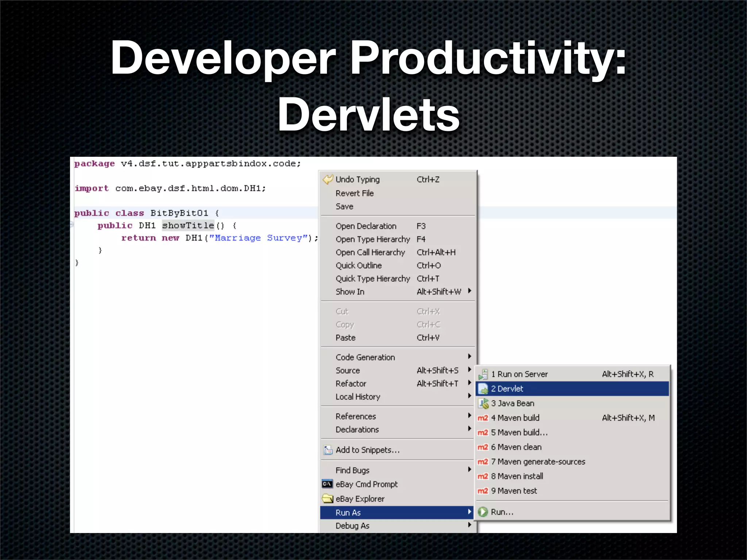Expand the Debug As submenu arrow
This screenshot has width=747, height=560.
[469, 525]
